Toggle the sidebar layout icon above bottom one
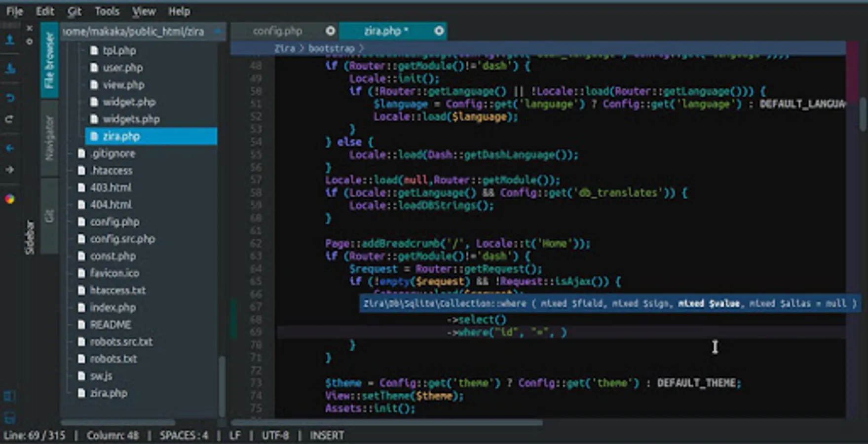The height and width of the screenshot is (444, 868). (x=9, y=396)
